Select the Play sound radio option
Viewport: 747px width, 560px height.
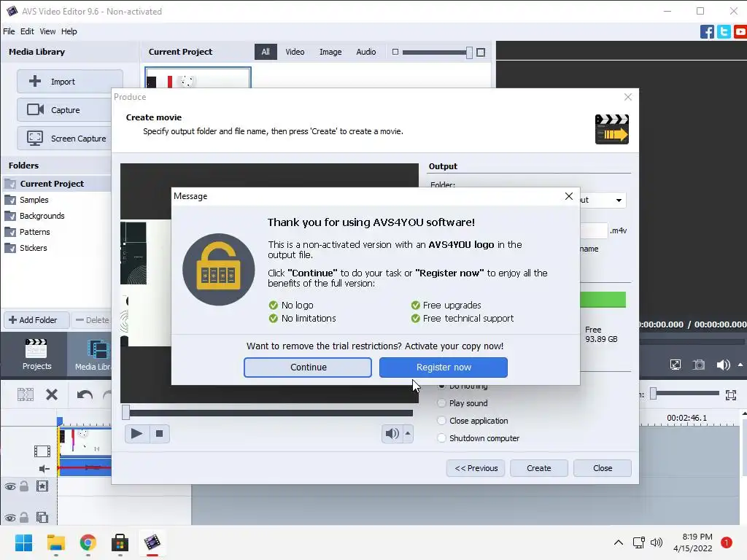point(441,403)
